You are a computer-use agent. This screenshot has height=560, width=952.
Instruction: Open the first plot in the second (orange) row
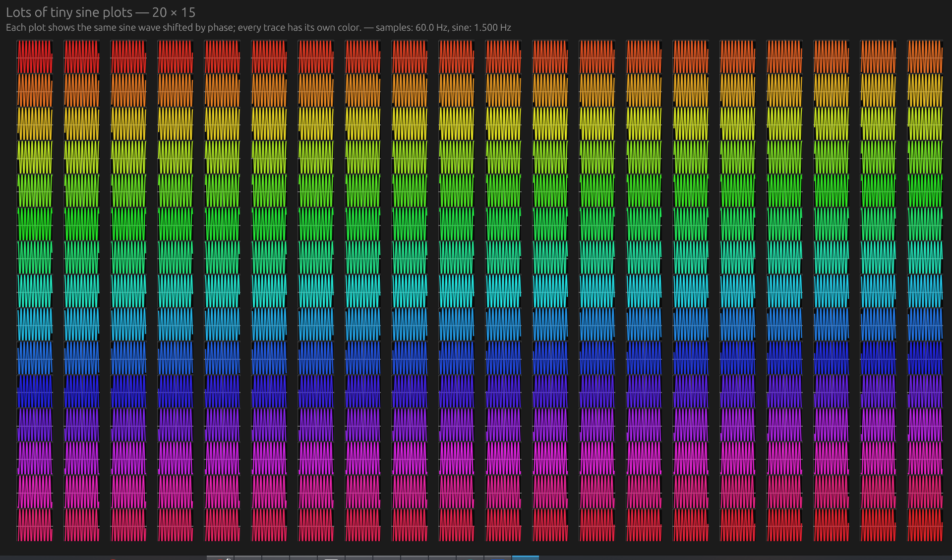(x=35, y=90)
